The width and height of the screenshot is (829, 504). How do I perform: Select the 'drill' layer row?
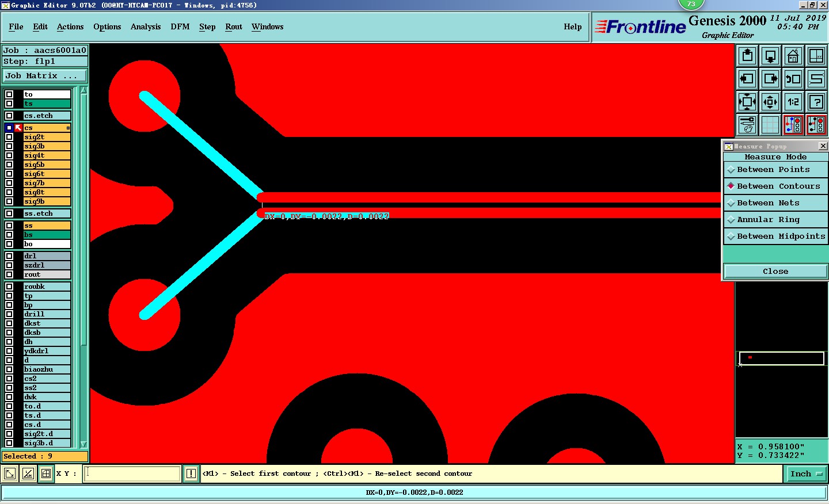[x=47, y=314]
